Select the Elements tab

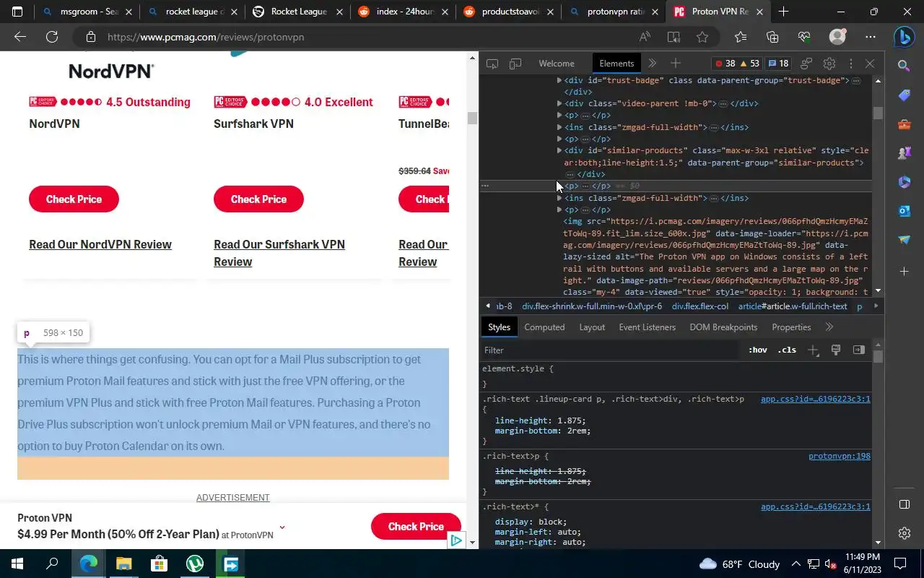tap(616, 64)
